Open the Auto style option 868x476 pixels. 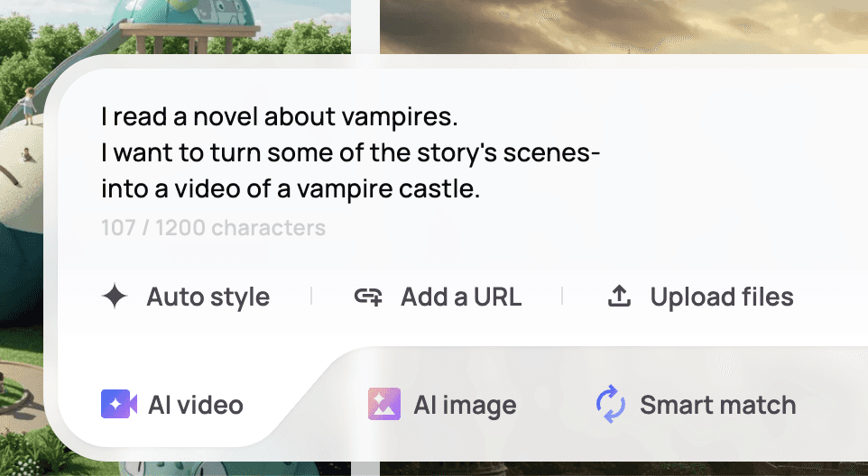click(x=186, y=297)
